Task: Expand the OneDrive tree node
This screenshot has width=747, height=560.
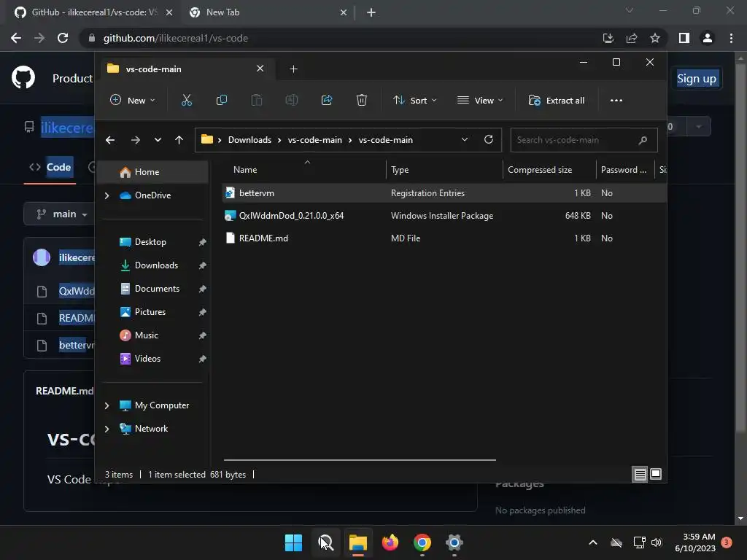Action: [x=107, y=195]
